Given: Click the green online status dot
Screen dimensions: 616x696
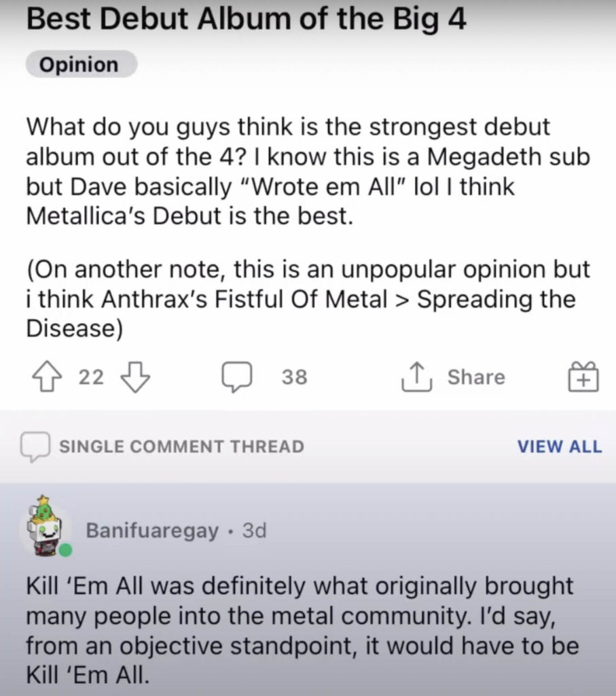Looking at the screenshot, I should [x=66, y=551].
